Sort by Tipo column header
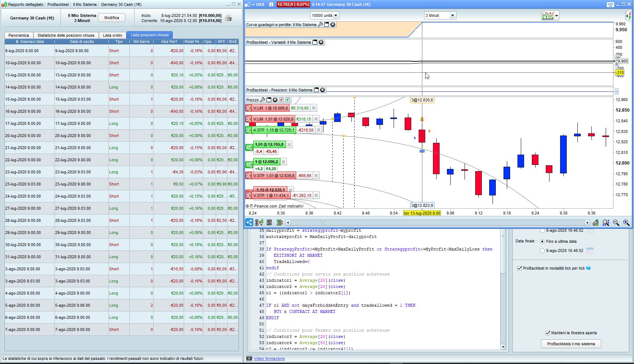634x364 pixels. tap(119, 42)
